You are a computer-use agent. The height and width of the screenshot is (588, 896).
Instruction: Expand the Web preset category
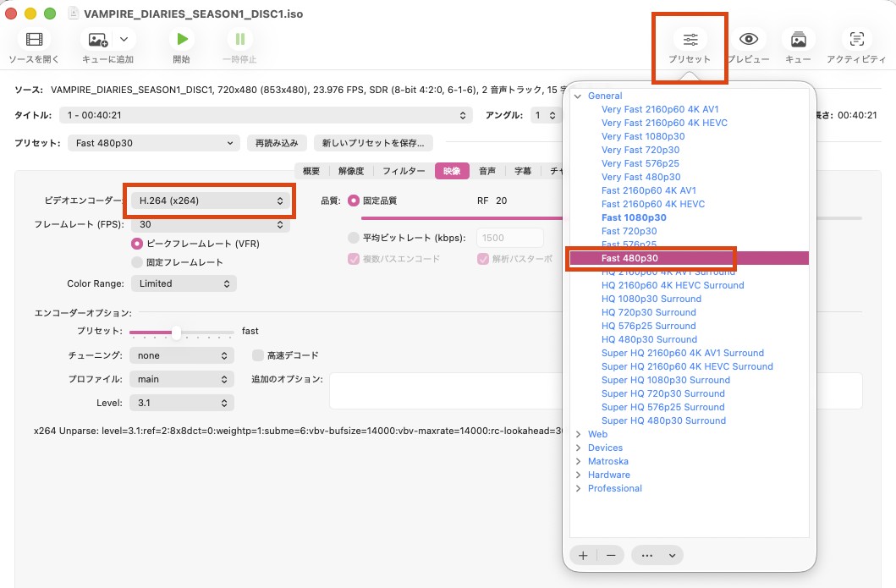pos(578,434)
